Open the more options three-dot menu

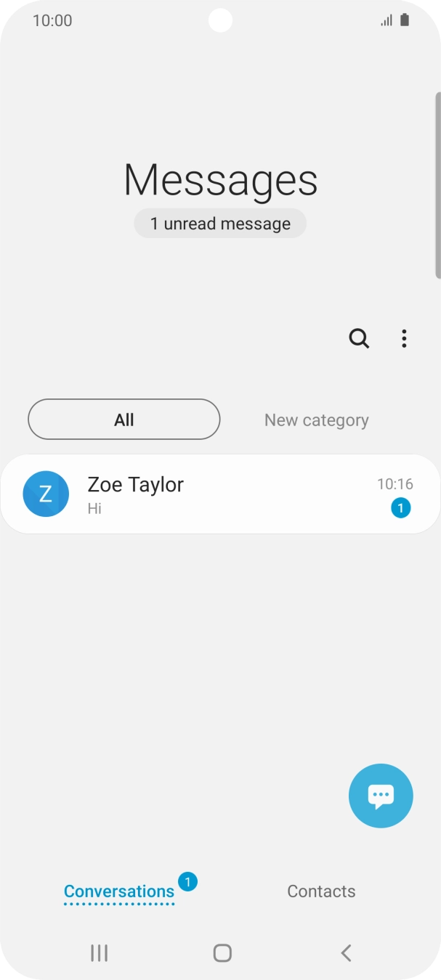[404, 338]
